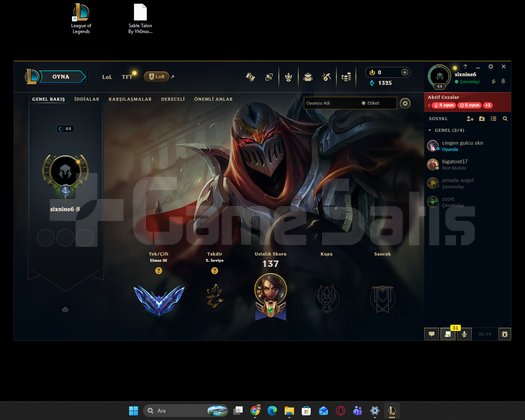Select the İDDİALAR tab
The image size is (525, 420).
(87, 99)
